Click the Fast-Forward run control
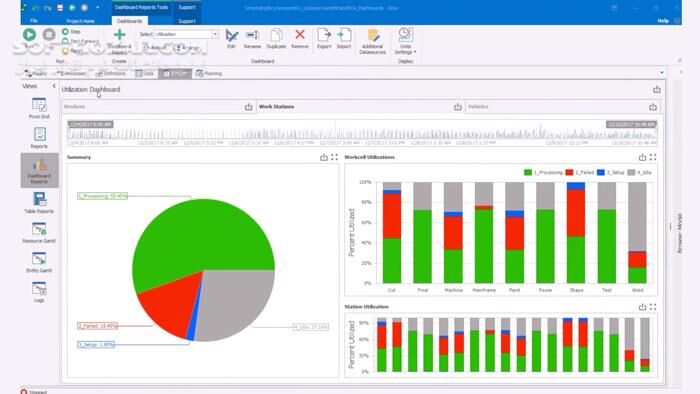 (80, 41)
